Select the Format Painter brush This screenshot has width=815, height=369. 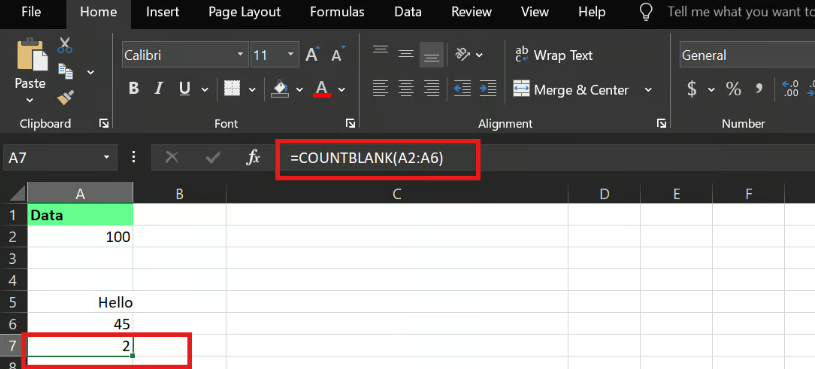coord(65,97)
